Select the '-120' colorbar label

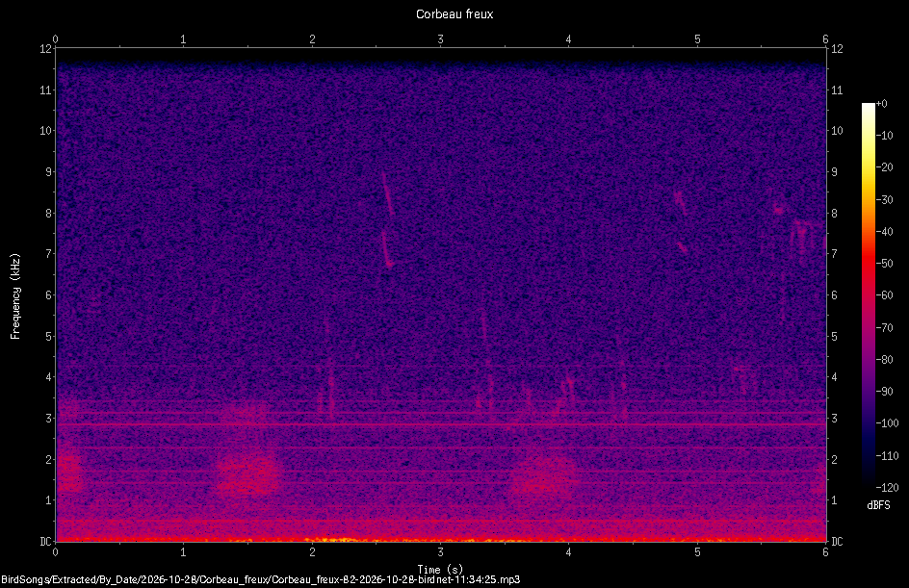click(887, 488)
